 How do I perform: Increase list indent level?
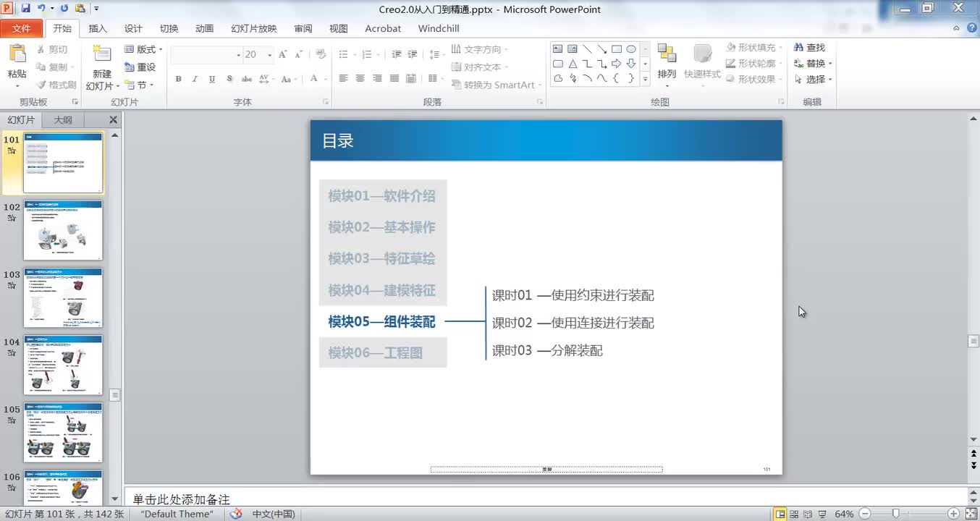point(413,55)
